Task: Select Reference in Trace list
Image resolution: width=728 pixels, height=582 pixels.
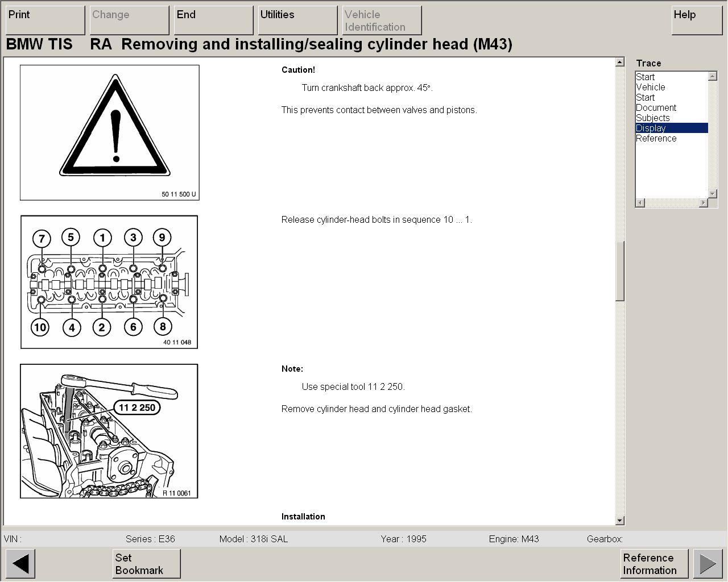Action: [x=672, y=138]
